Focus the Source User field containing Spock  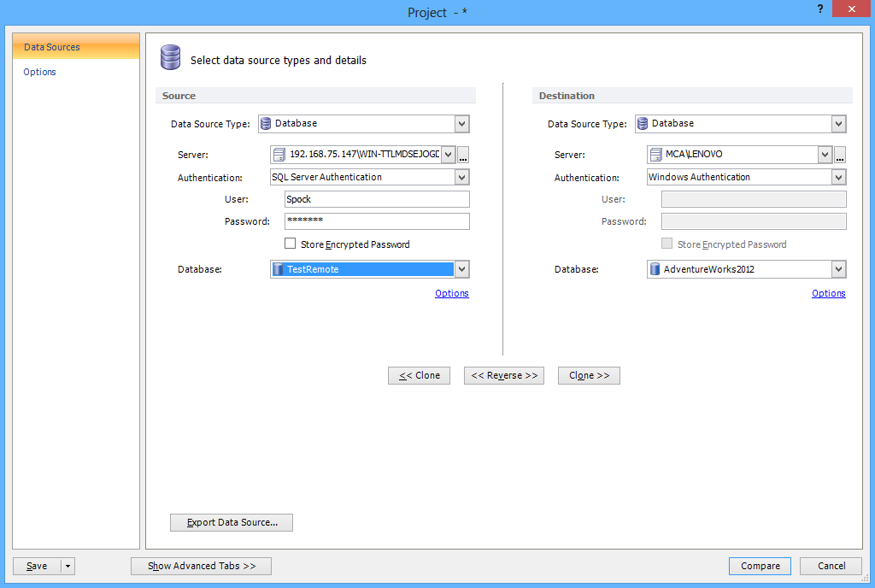[377, 199]
